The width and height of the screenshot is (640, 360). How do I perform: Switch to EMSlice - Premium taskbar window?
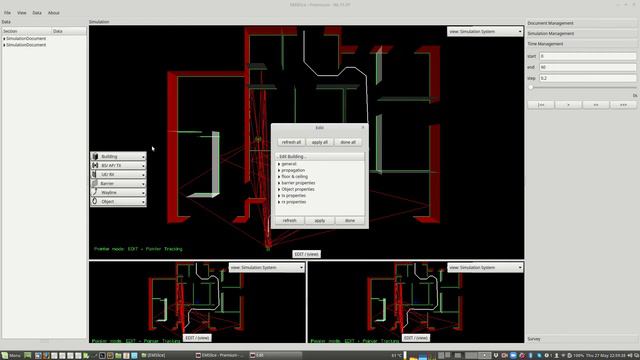220,356
